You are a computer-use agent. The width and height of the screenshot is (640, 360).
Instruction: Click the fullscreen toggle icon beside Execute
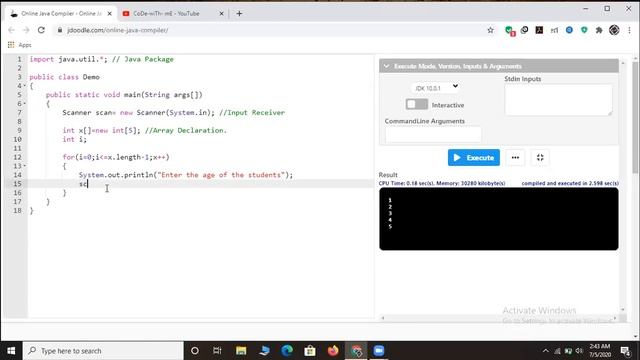tap(540, 158)
